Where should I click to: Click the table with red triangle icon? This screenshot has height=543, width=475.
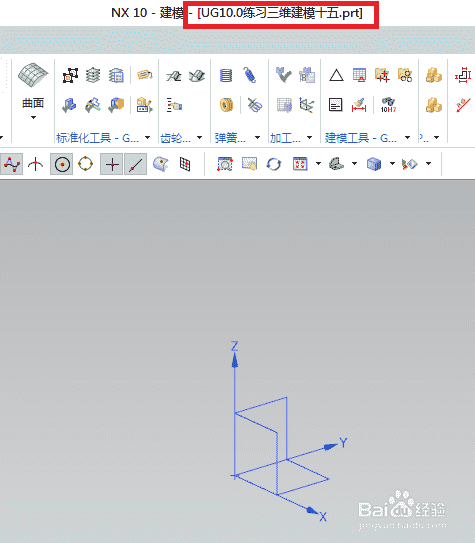tap(359, 75)
